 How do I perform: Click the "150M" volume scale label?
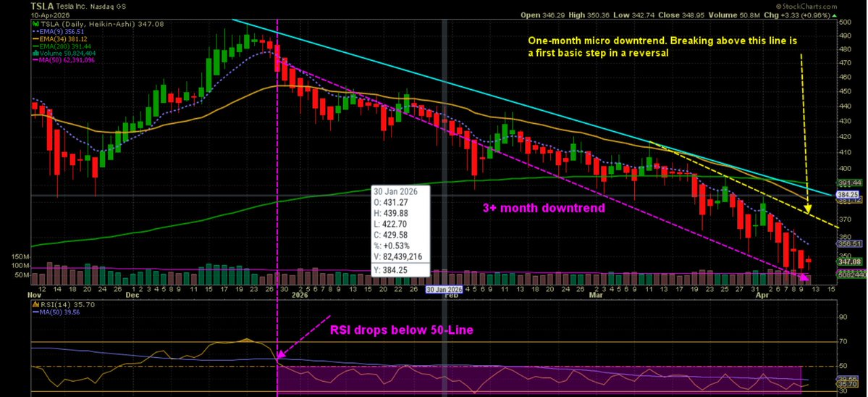20,257
